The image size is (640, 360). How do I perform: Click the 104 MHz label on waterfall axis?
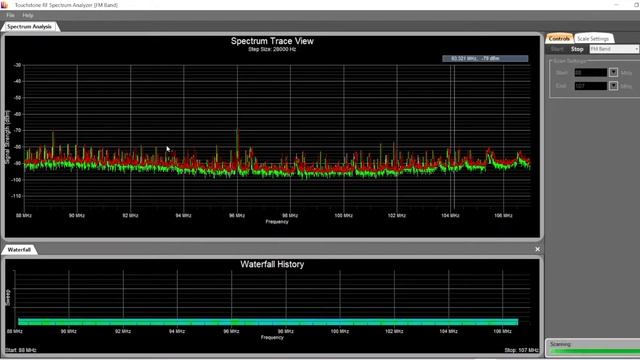point(448,331)
